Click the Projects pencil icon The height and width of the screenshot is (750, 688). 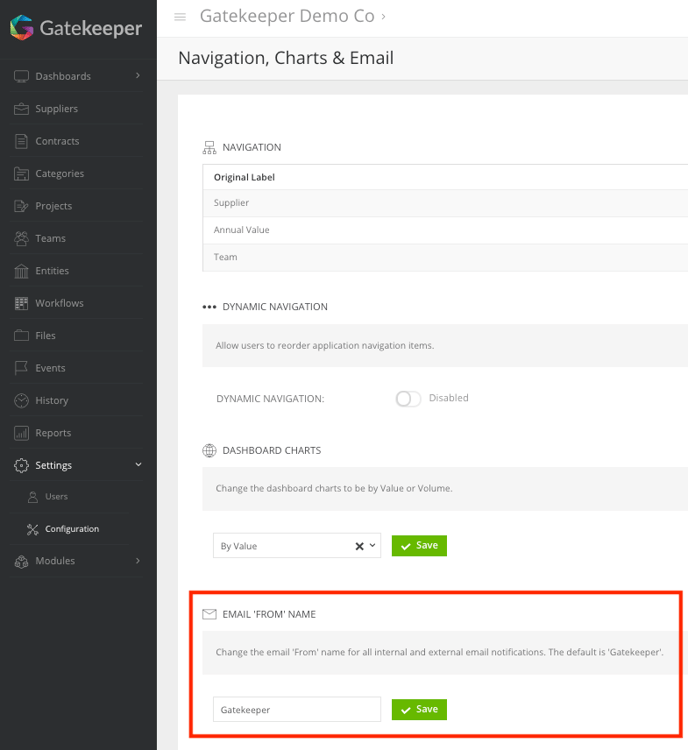tap(21, 206)
